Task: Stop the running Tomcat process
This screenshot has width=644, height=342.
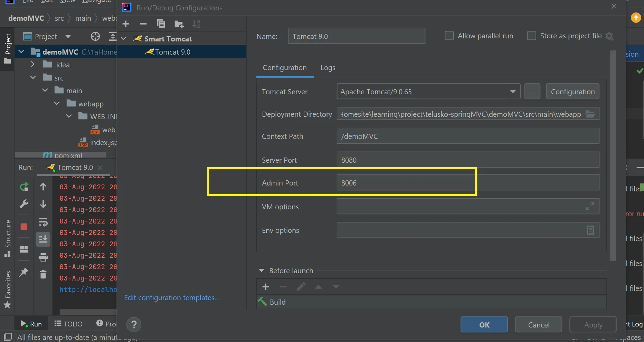Action: tap(24, 227)
